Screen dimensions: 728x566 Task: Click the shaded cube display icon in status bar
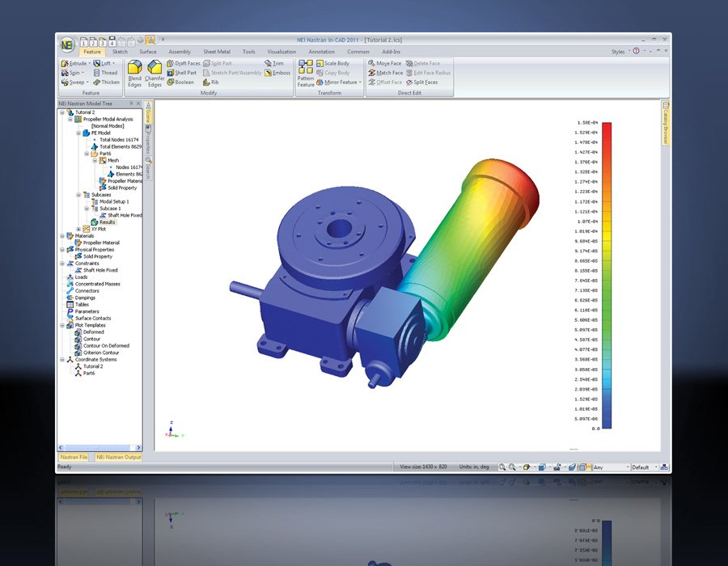[541, 467]
